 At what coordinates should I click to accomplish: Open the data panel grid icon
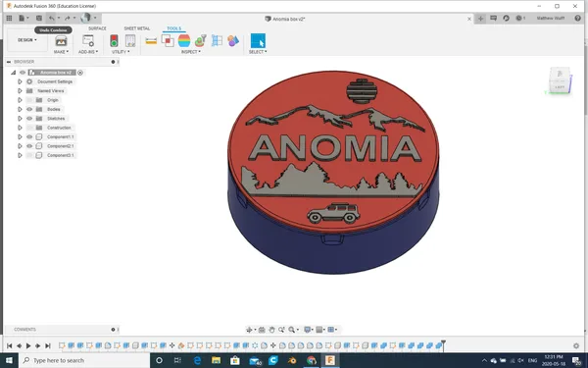(9, 18)
